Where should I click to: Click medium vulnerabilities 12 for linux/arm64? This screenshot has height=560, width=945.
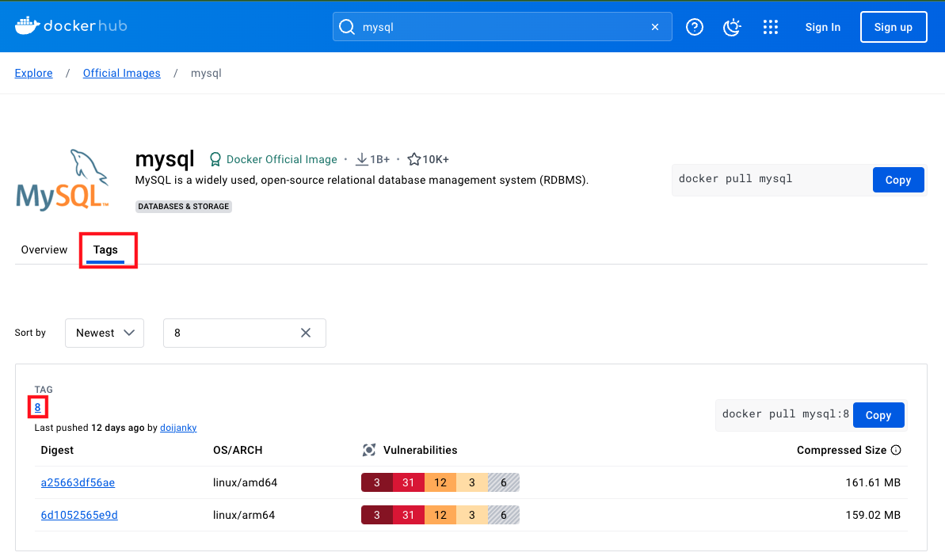click(x=440, y=515)
